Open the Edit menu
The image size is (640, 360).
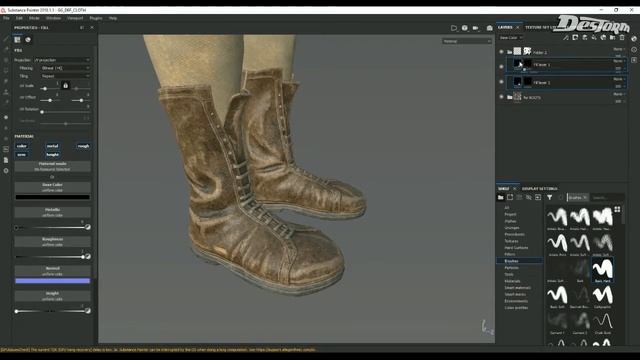(19, 18)
